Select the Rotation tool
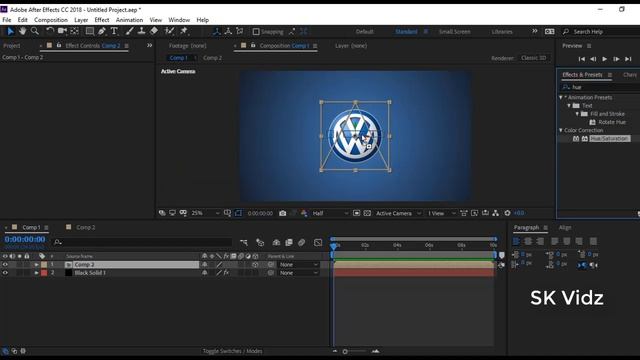 point(50,31)
